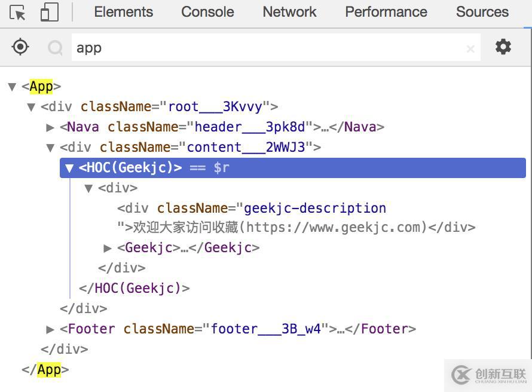Toggle the device toolbar icon
Image resolution: width=532 pixels, height=392 pixels.
click(x=49, y=13)
